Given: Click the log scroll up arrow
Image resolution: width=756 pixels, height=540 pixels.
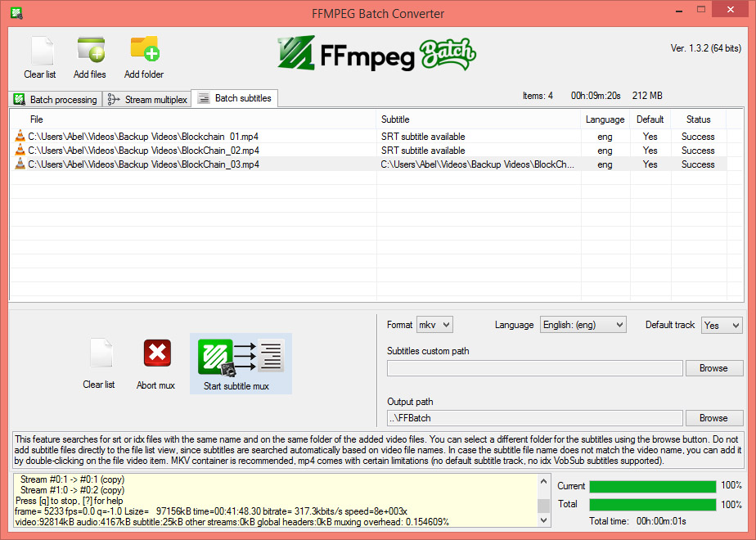Looking at the screenshot, I should 543,481.
